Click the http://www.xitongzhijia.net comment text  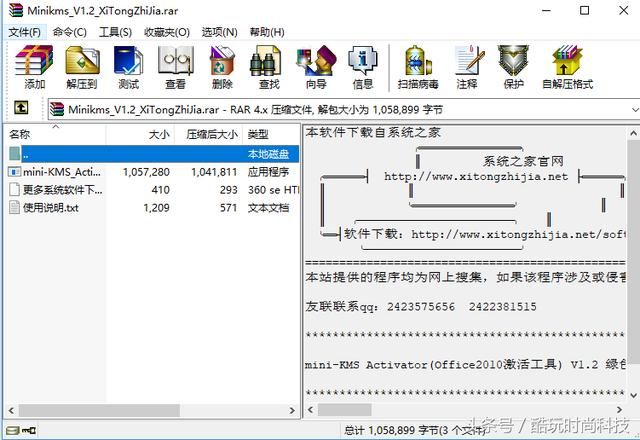pos(476,177)
